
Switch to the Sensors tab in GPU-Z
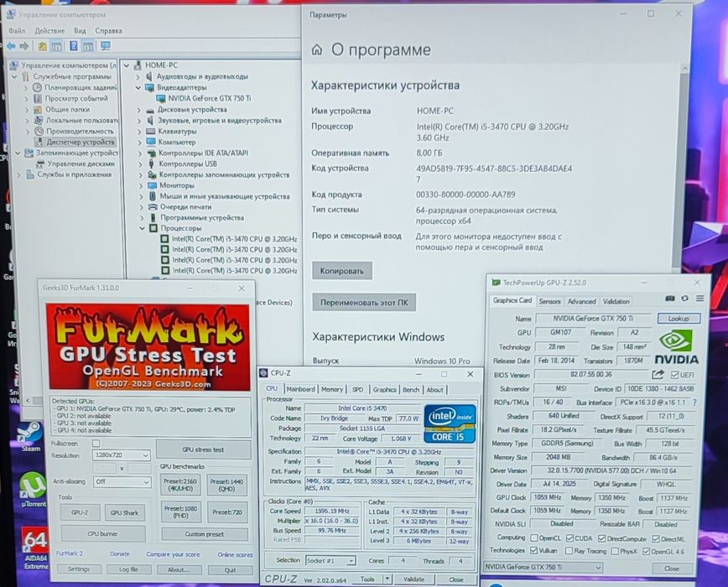pos(549,301)
